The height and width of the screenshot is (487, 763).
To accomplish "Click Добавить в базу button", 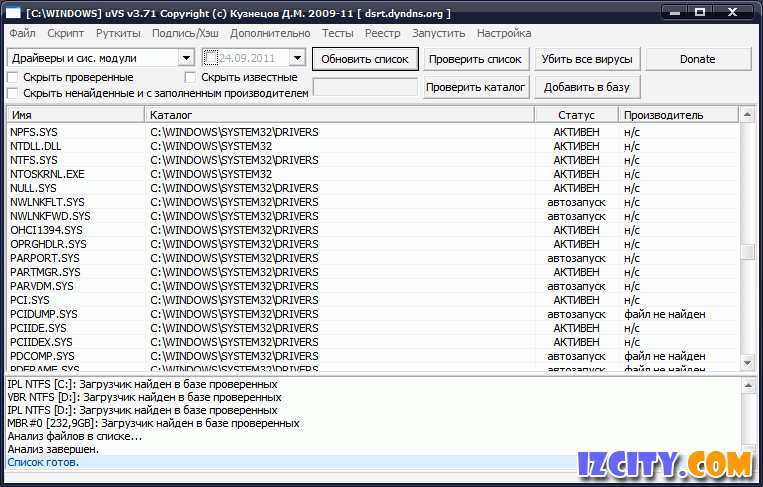I will [x=587, y=88].
